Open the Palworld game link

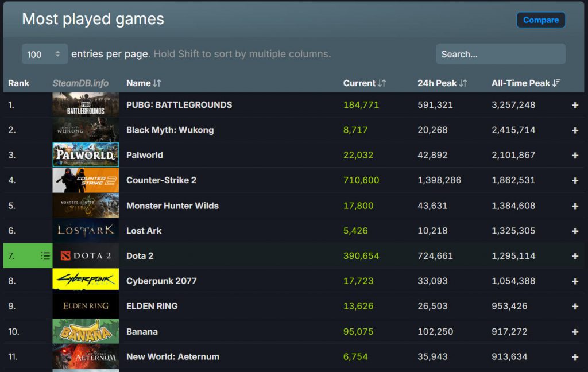[145, 155]
